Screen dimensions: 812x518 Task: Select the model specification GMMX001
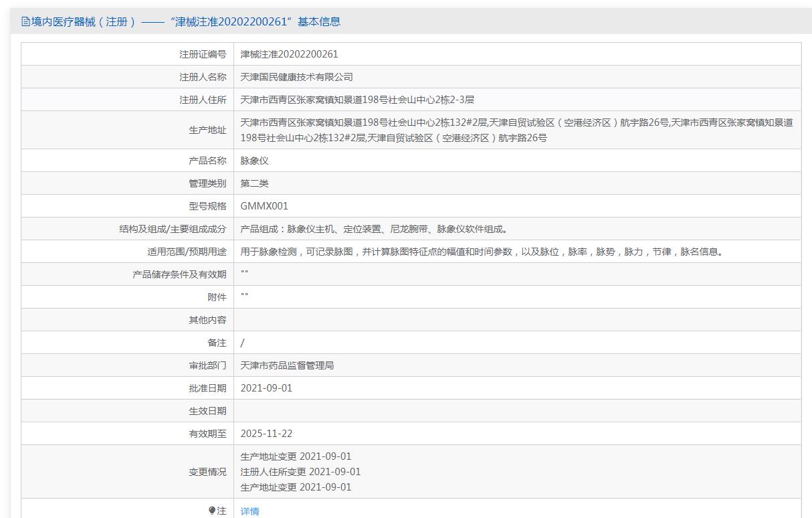[264, 206]
